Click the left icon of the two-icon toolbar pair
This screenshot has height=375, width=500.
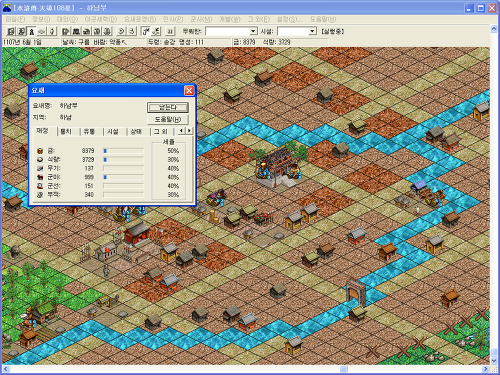[122, 31]
